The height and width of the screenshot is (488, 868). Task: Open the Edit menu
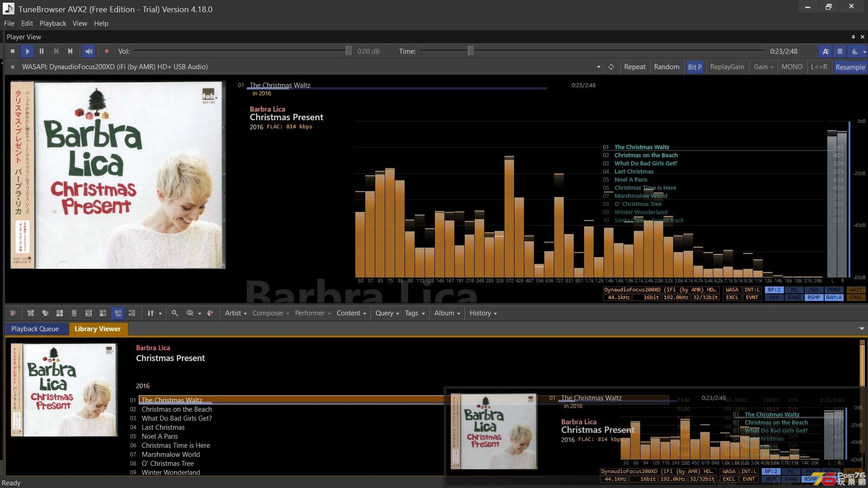point(27,23)
